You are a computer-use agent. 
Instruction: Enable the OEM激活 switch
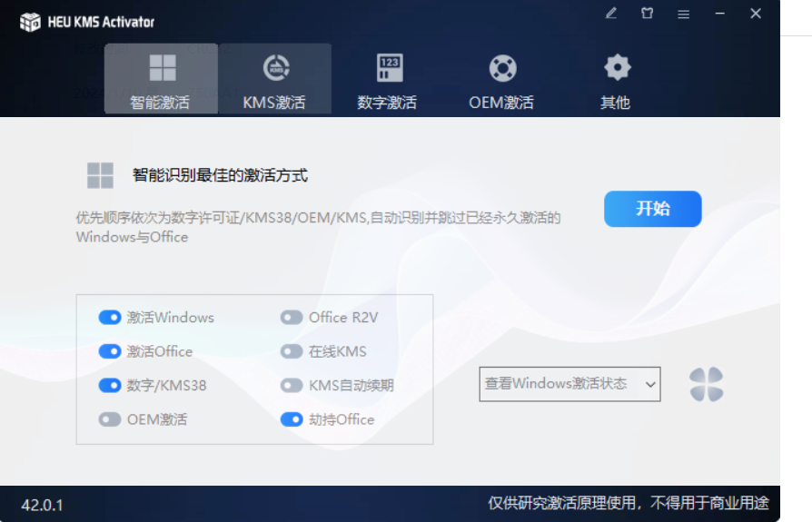coord(110,419)
